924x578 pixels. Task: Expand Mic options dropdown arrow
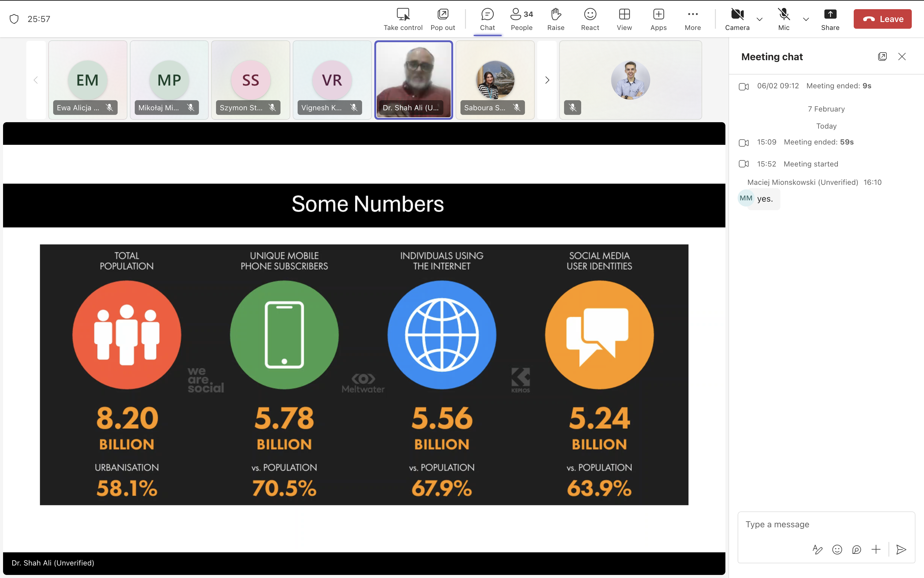(x=806, y=19)
